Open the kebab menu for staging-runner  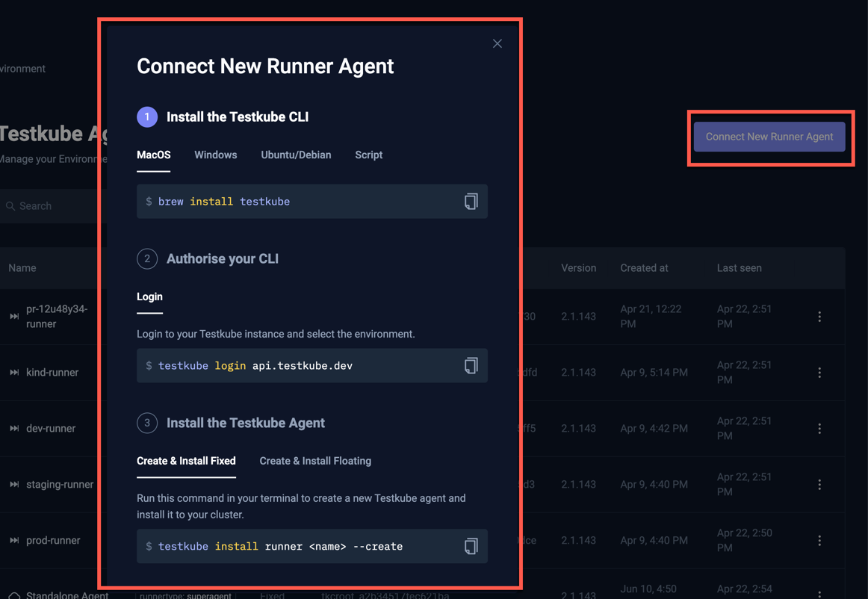point(819,484)
